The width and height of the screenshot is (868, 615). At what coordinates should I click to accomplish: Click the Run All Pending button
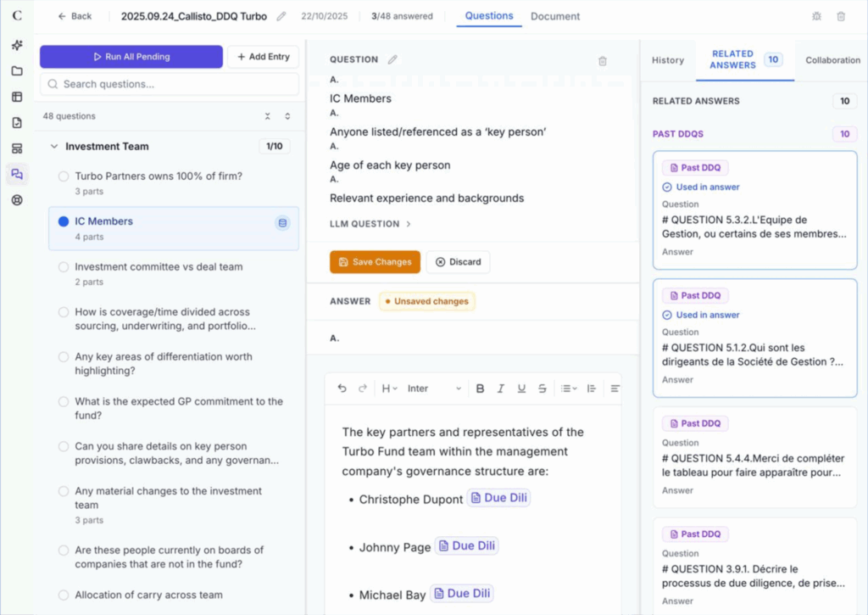click(x=131, y=57)
